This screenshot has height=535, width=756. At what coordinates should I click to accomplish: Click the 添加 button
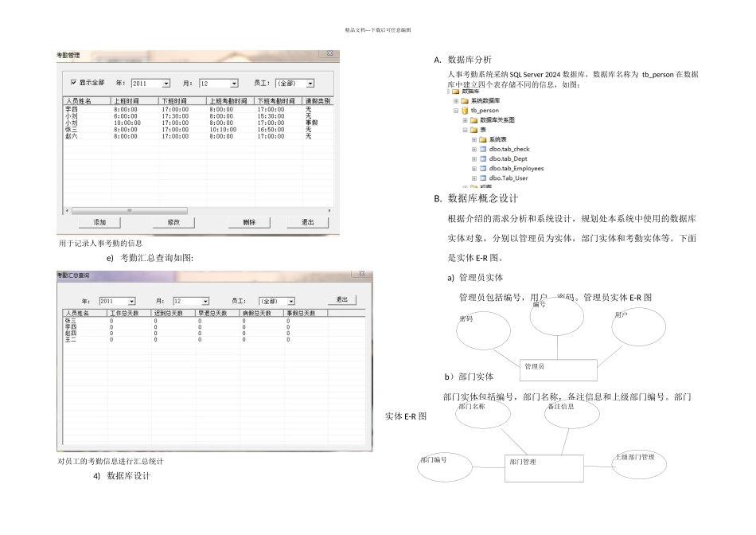click(99, 222)
